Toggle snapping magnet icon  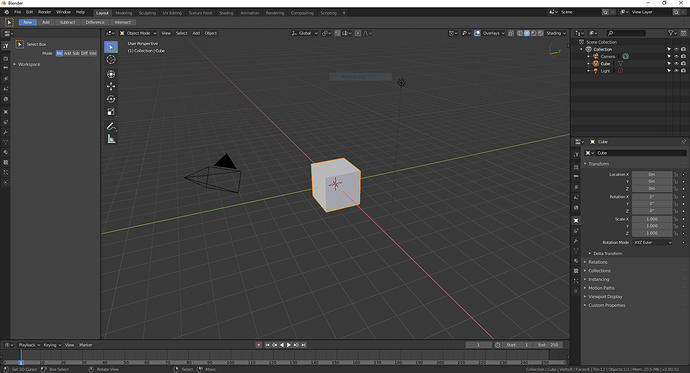(337, 33)
